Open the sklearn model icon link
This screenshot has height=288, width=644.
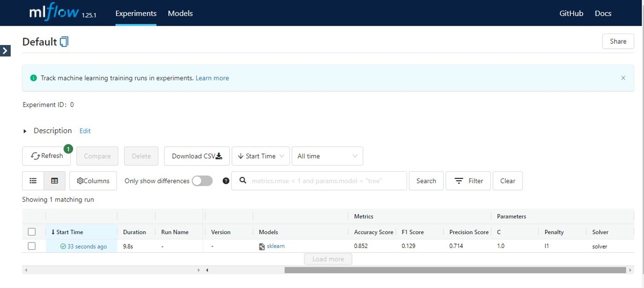coord(262,247)
